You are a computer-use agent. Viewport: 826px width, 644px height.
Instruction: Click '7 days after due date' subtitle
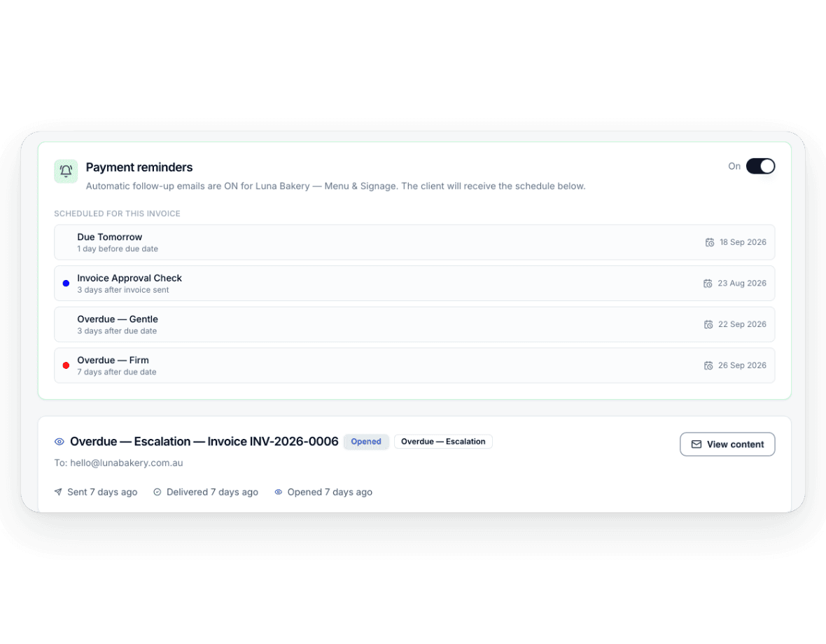pyautogui.click(x=117, y=372)
